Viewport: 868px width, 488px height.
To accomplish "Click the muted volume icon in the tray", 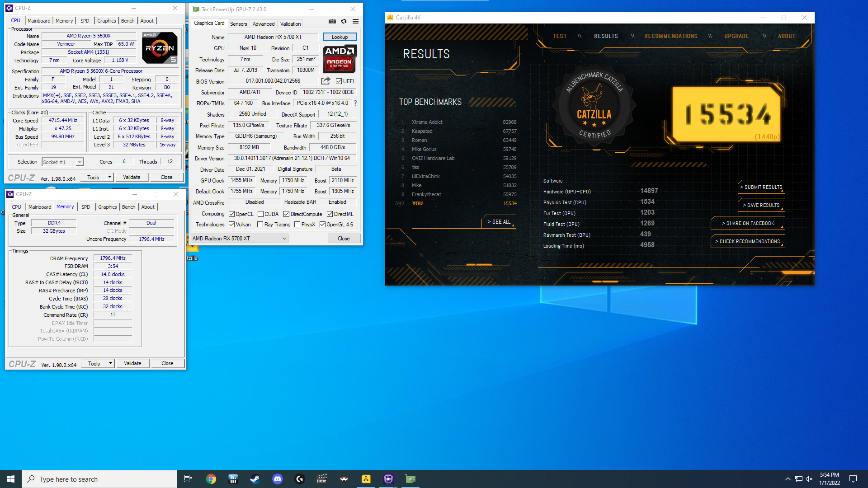I will coord(809,479).
